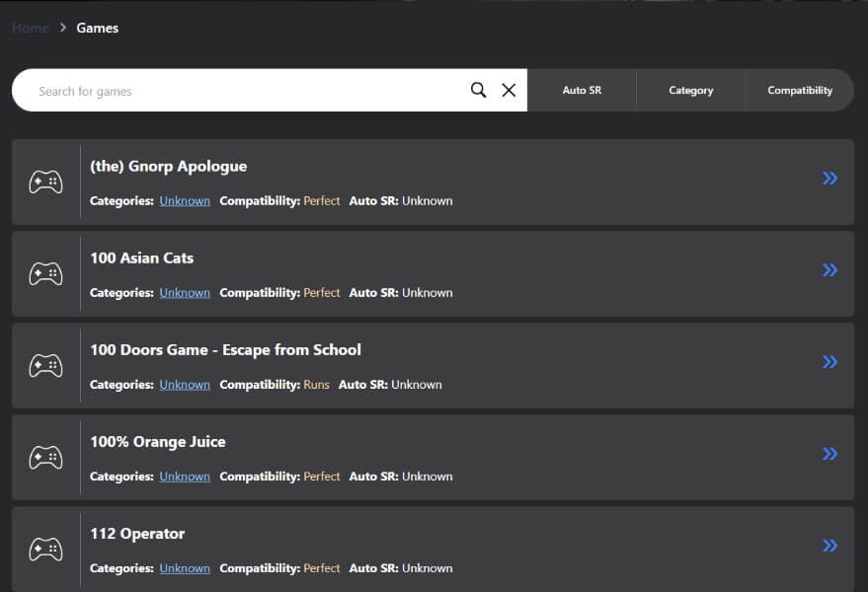Click gamepad icon for 100 Asian Cats

[46, 274]
